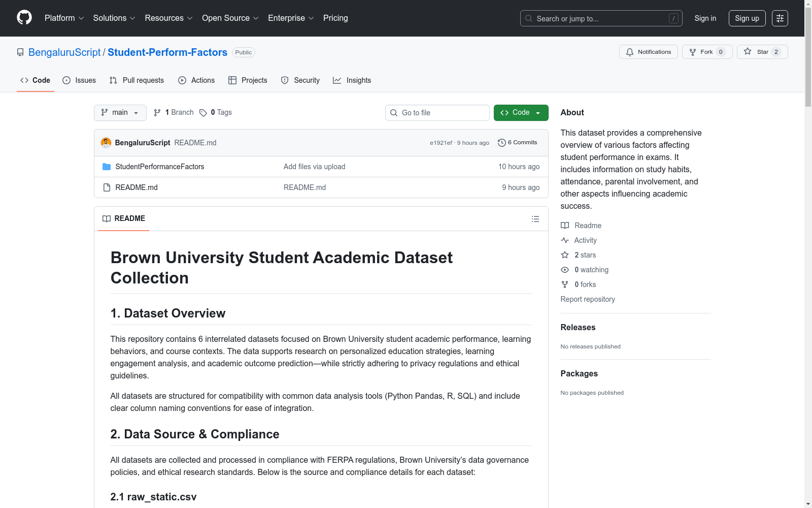Open the main branch selector dropdown
Screen dimensions: 812x508
pos(120,113)
